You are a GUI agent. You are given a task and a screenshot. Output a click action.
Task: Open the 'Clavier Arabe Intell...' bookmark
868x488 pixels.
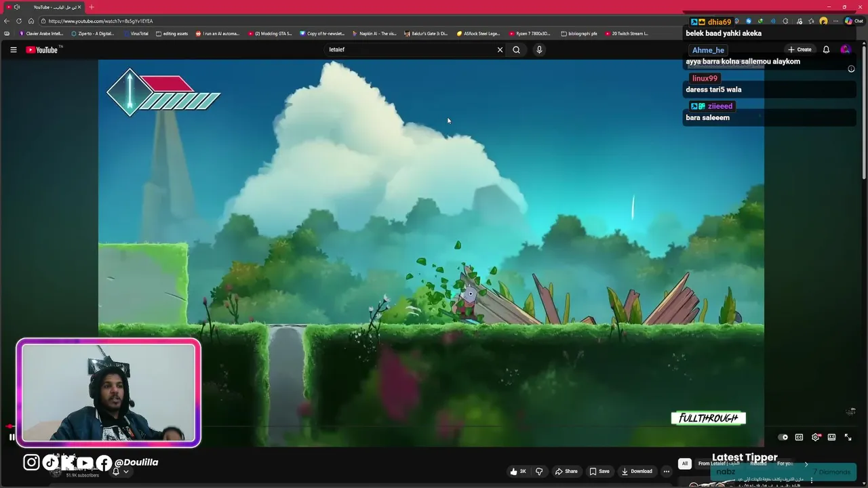coord(41,33)
